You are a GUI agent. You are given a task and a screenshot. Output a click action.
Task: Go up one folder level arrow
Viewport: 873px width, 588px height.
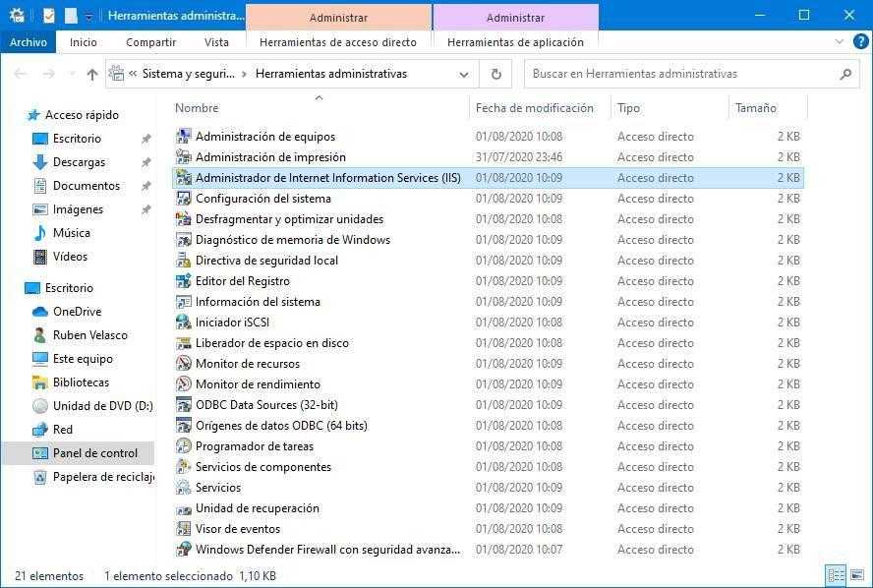click(x=92, y=74)
